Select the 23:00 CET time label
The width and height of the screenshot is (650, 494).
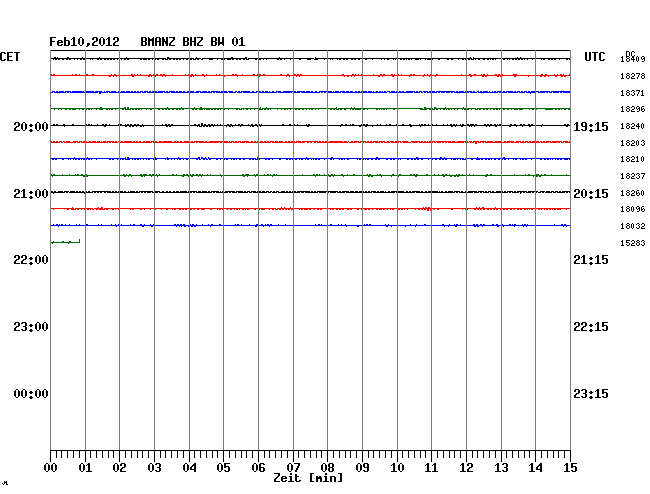31,327
